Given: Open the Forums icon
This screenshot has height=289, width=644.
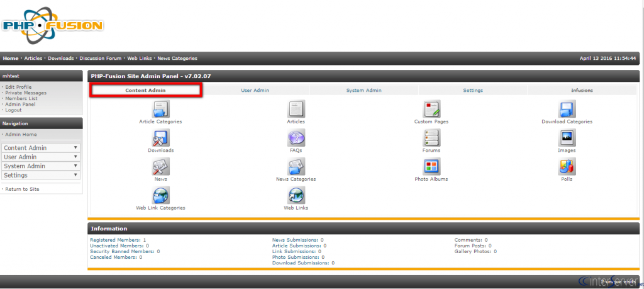Looking at the screenshot, I should 431,137.
